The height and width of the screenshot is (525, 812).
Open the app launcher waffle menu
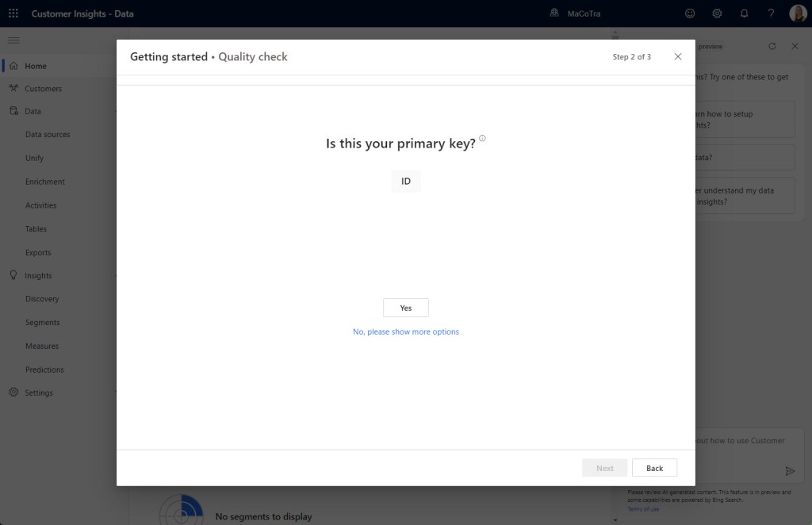(x=13, y=13)
